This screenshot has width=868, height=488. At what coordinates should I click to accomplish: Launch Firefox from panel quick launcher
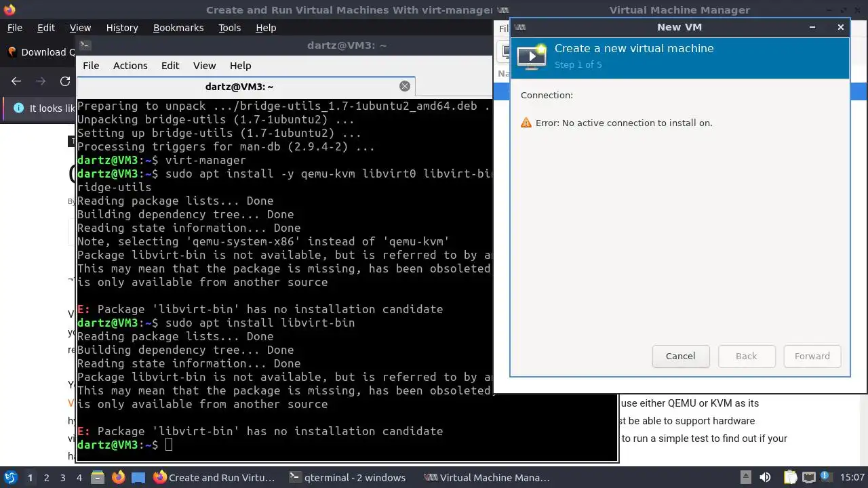118,478
